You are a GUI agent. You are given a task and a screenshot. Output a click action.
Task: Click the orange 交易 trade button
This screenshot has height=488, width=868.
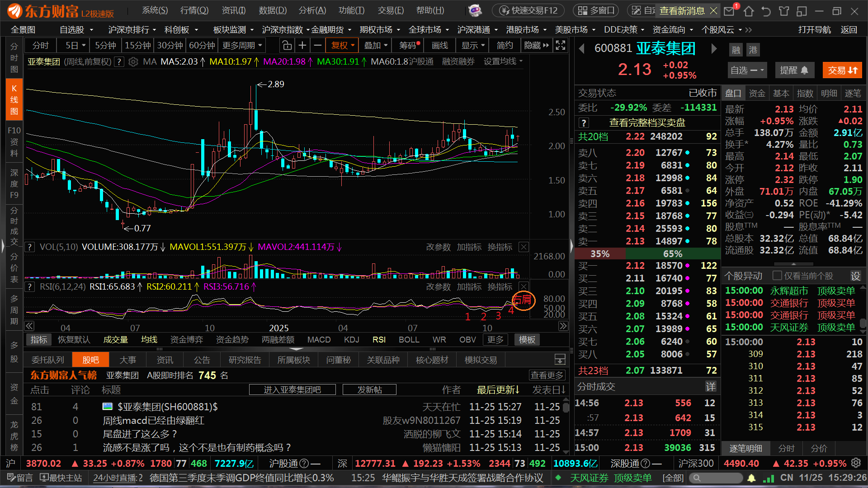tap(842, 70)
